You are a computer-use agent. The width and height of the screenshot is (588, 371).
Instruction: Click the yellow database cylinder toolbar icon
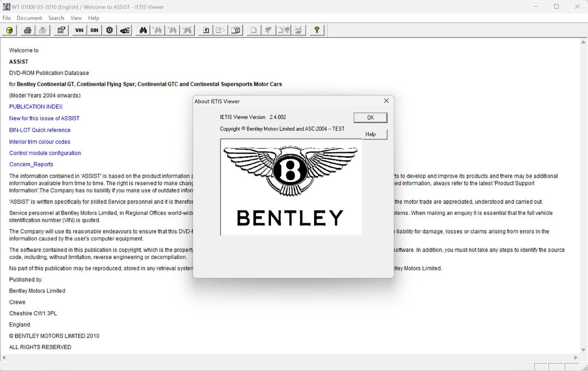pos(9,30)
